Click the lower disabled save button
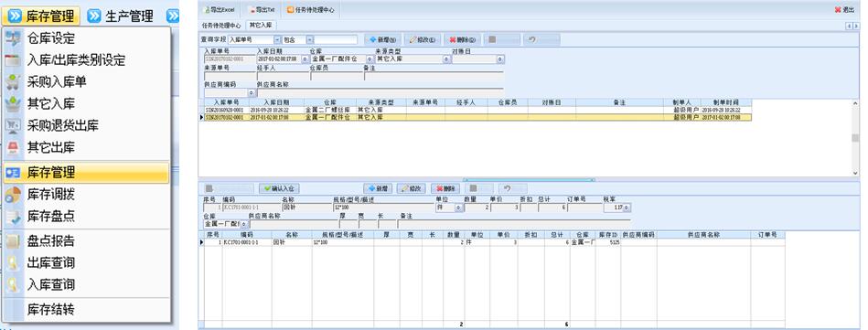This screenshot has height=330, width=868. click(x=479, y=189)
